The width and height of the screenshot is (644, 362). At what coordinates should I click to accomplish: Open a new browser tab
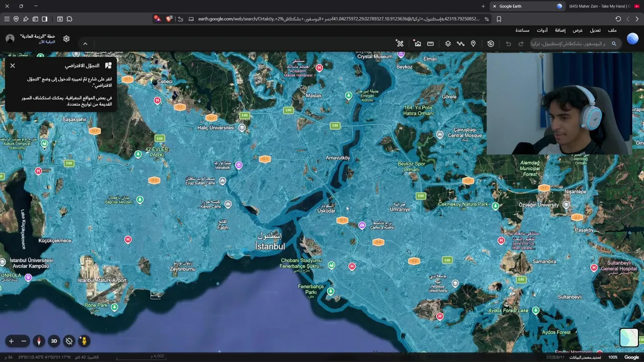pos(483,6)
